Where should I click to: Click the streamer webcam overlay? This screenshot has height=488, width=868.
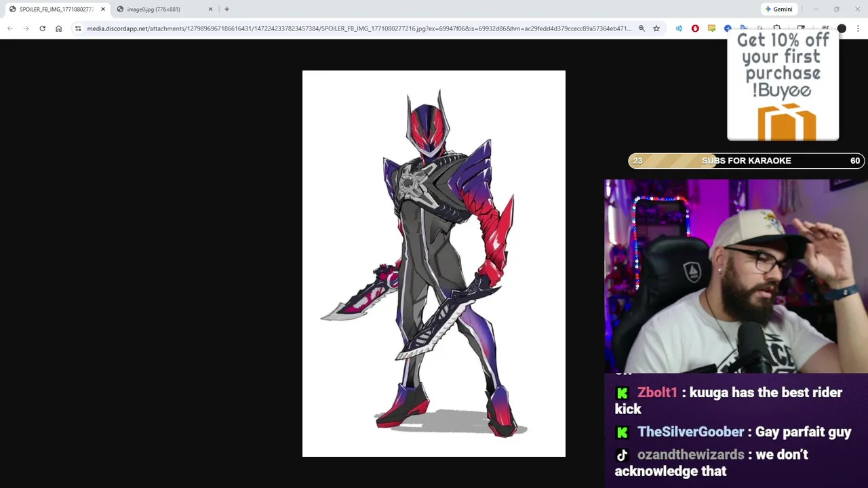pos(736,277)
